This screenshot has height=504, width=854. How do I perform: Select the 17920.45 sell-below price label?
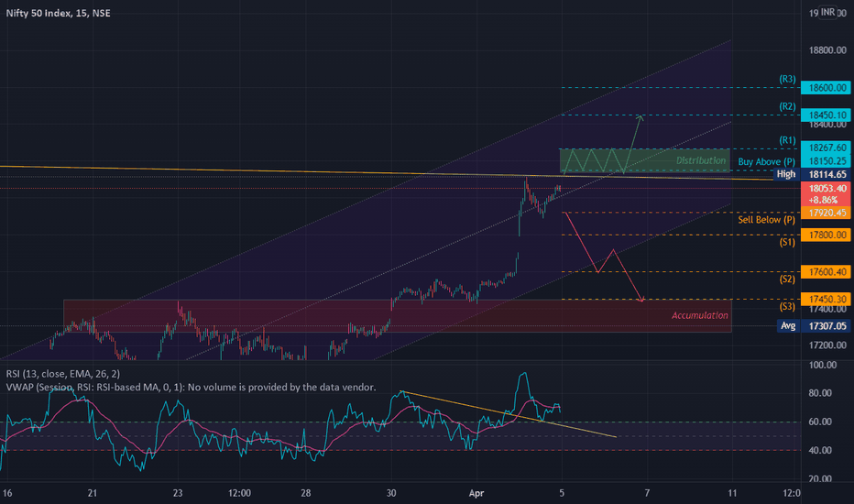[x=826, y=213]
